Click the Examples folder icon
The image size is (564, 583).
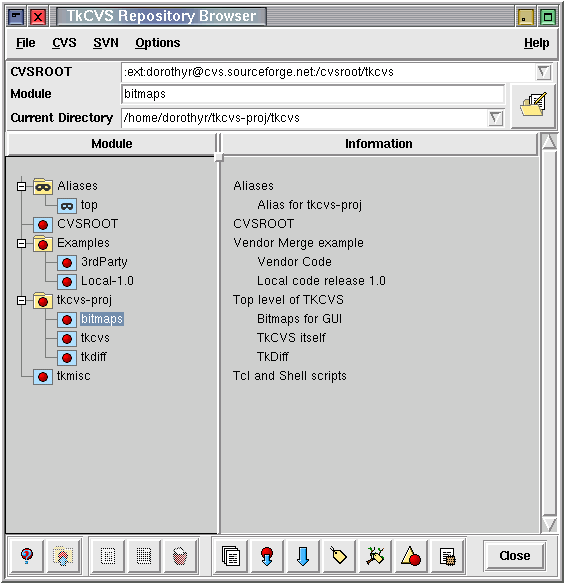(43, 244)
